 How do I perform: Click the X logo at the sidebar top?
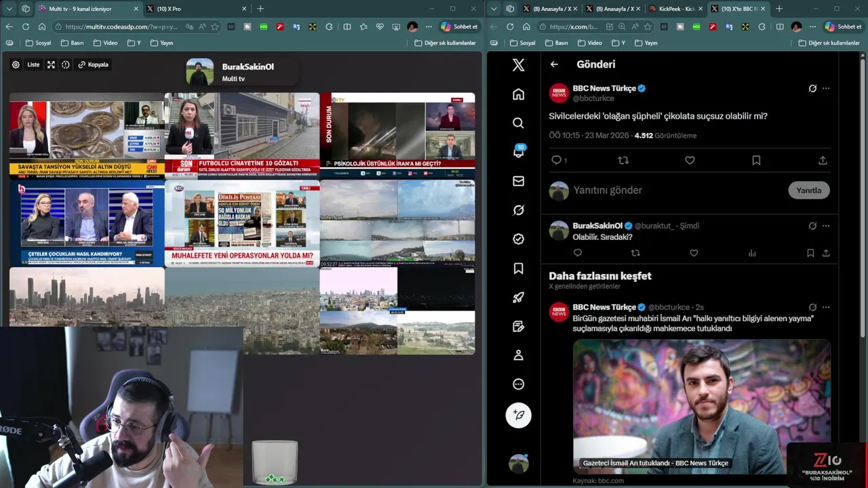point(518,65)
